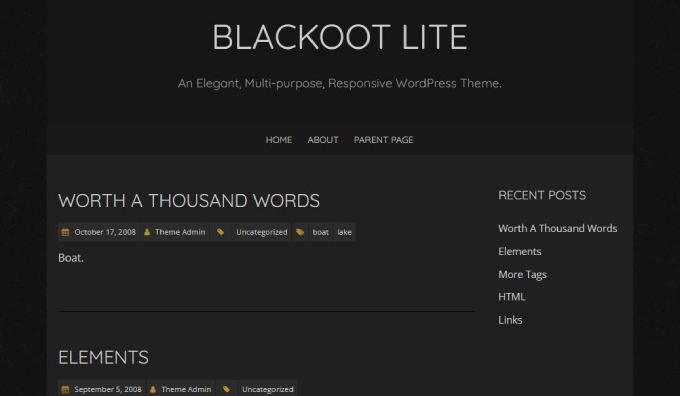Viewport: 680px width, 396px height.
Task: Click the tagline 'An Elegant, Multi-purpose, Responsive WordPress Theme.'
Action: tap(340, 83)
